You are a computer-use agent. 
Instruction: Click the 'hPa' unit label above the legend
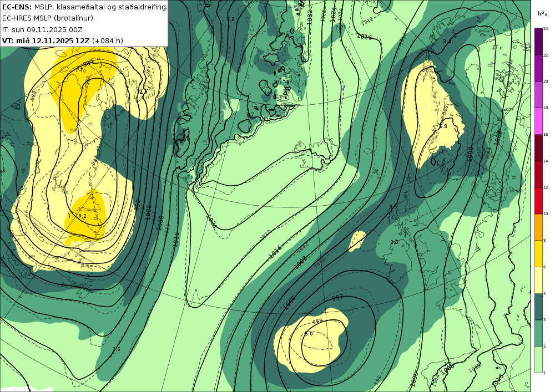pos(542,14)
